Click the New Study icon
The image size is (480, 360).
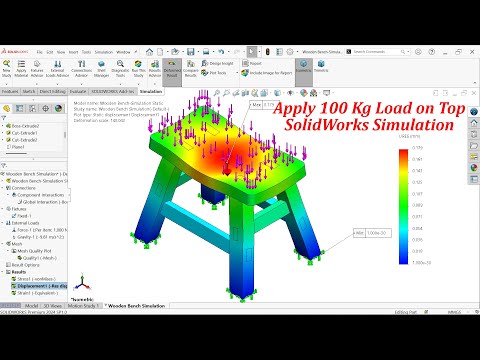[7, 68]
